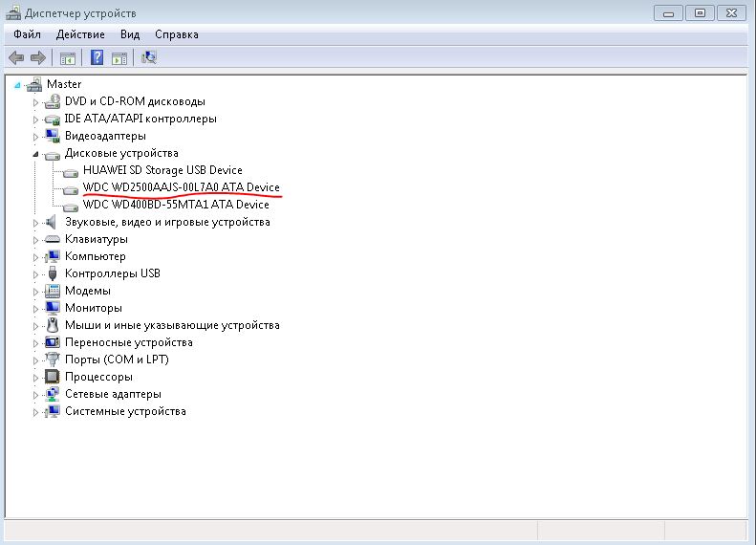Select the Модемы label
Screen dimensions: 756x545
tap(88, 291)
